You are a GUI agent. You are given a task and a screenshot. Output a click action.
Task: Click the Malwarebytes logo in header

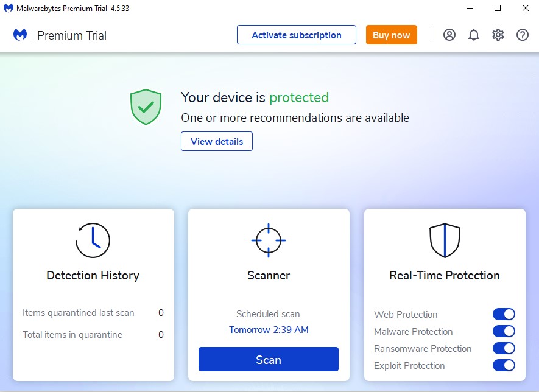tap(20, 35)
